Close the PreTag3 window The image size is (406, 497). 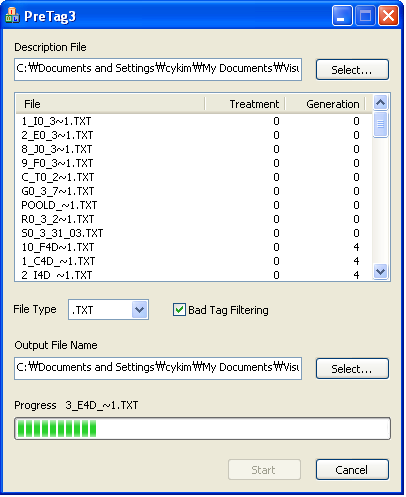pos(388,16)
